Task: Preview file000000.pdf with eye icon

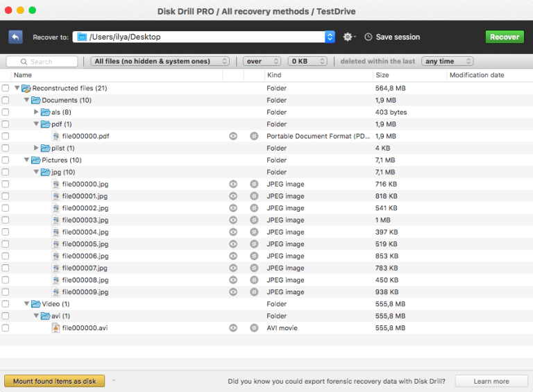Action: pyautogui.click(x=233, y=136)
